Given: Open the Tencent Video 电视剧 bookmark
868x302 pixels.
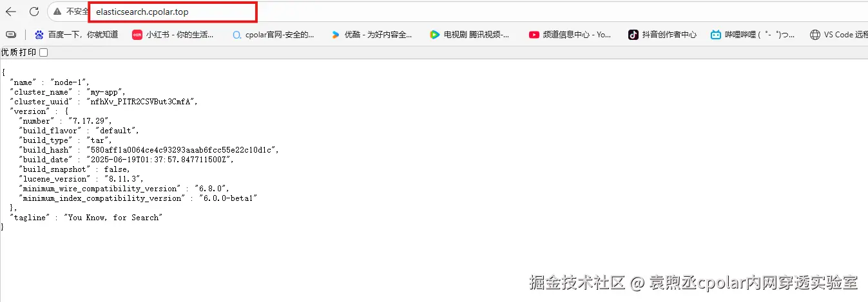Looking at the screenshot, I should coord(470,35).
